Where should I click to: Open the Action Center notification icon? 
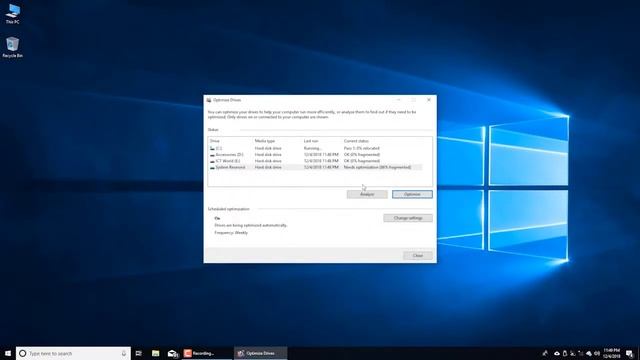pyautogui.click(x=630, y=353)
